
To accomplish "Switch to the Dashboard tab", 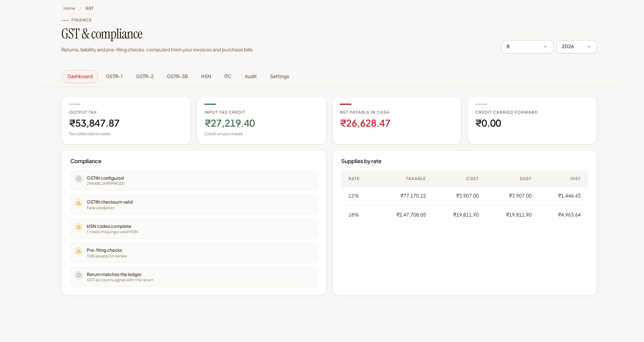I will coord(80,76).
